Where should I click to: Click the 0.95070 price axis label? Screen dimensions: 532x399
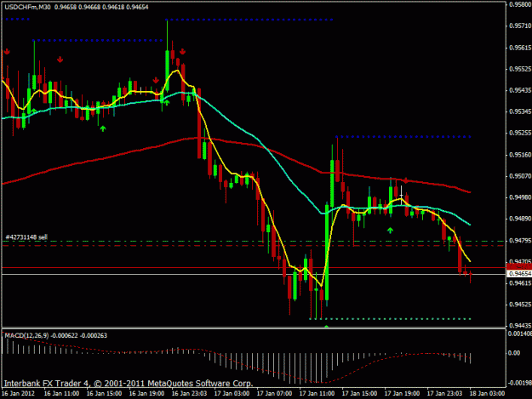click(520, 176)
